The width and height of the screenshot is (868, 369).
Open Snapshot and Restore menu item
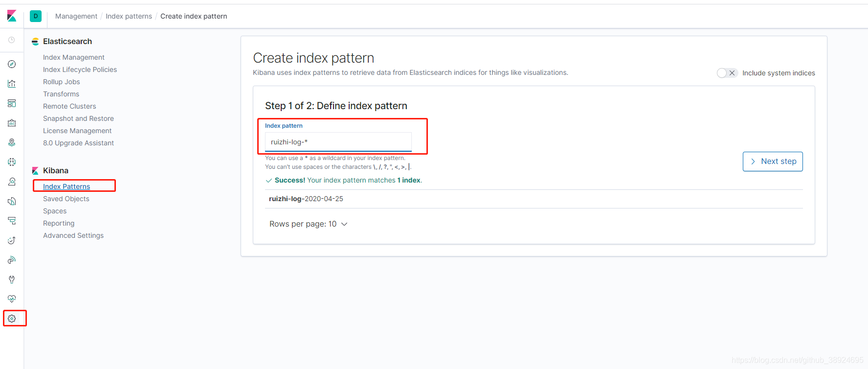pos(78,118)
